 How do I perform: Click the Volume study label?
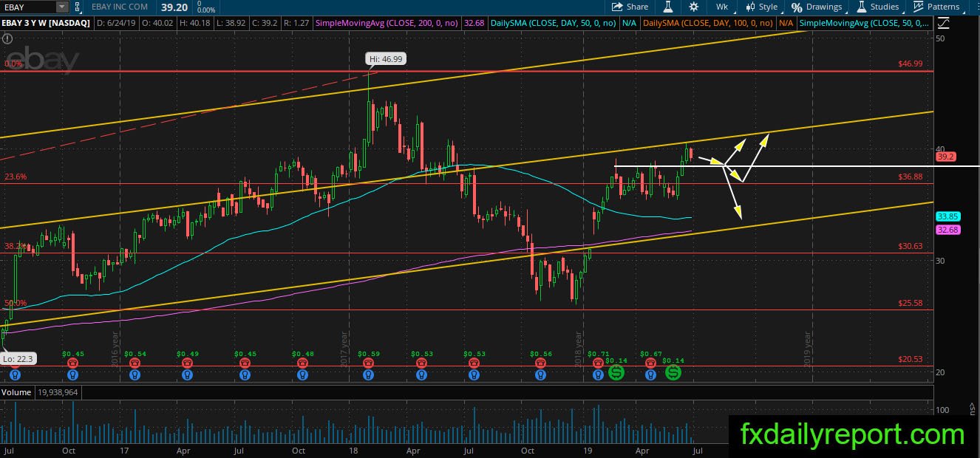click(16, 392)
